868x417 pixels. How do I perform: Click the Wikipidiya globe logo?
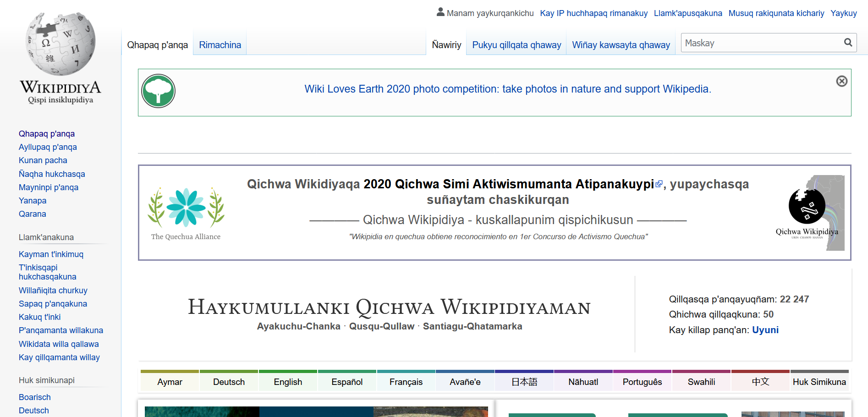[60, 59]
